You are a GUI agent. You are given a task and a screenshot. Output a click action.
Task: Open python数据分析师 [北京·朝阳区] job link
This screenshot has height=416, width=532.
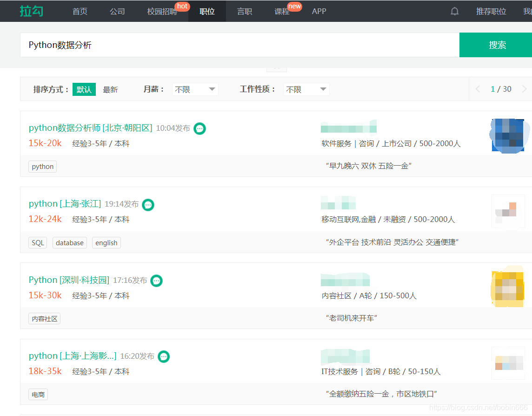[x=91, y=127]
